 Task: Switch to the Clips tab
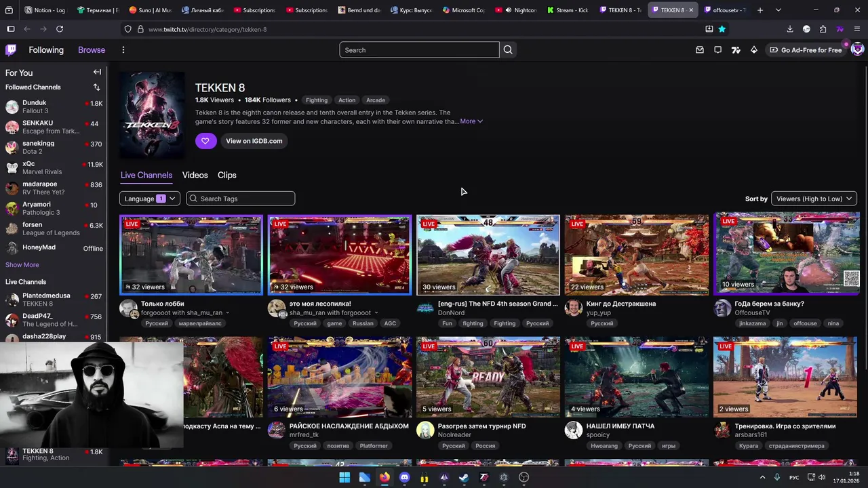pyautogui.click(x=226, y=175)
